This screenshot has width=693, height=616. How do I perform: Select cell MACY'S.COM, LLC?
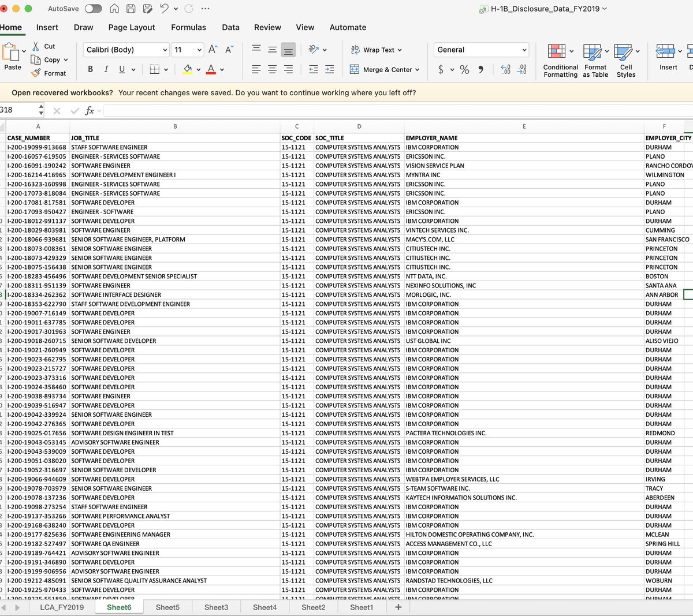point(524,240)
